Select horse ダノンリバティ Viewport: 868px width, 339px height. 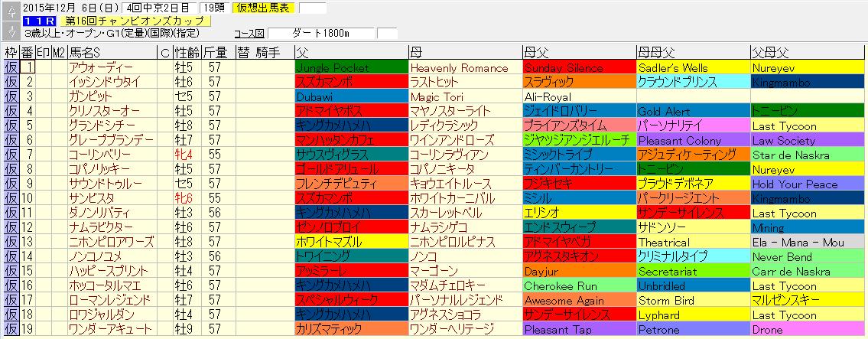pyautogui.click(x=112, y=213)
